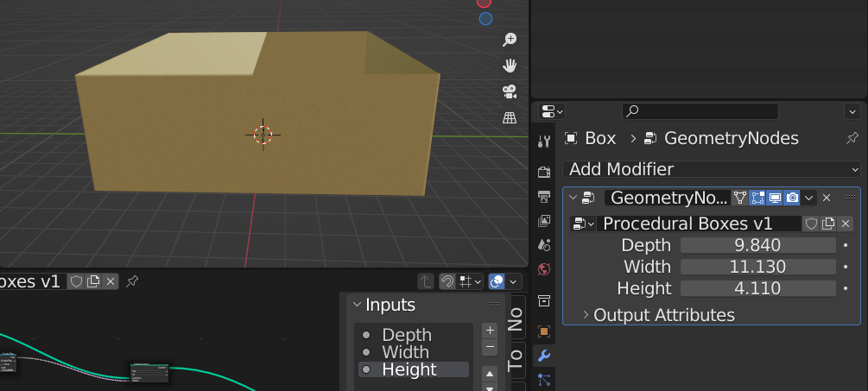Open the node snap options dropdown

coord(471,282)
